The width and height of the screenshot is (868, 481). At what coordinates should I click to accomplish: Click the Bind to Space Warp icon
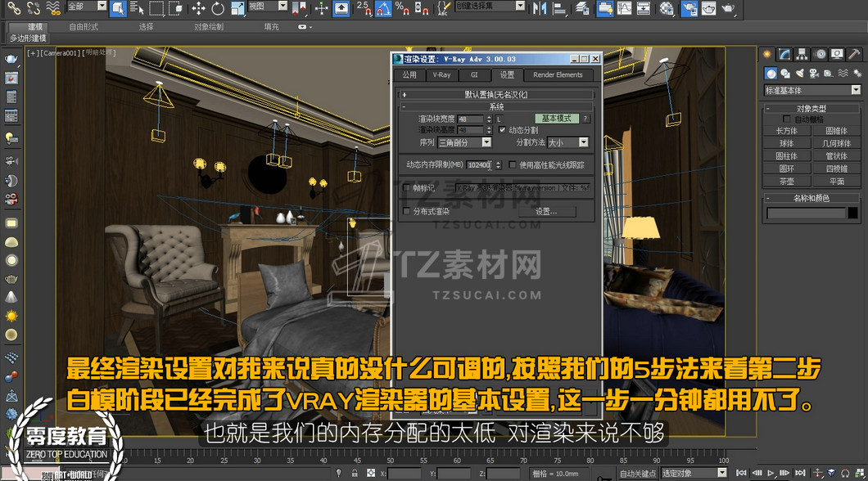click(52, 7)
